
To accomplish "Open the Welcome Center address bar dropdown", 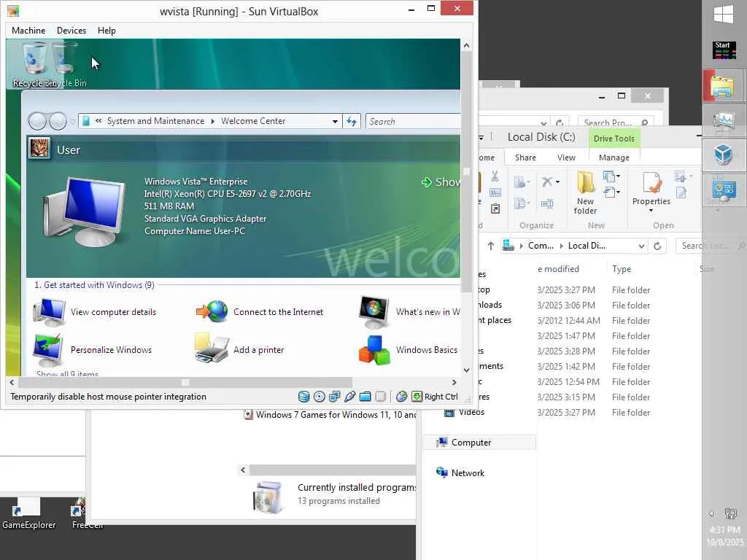I will point(335,122).
